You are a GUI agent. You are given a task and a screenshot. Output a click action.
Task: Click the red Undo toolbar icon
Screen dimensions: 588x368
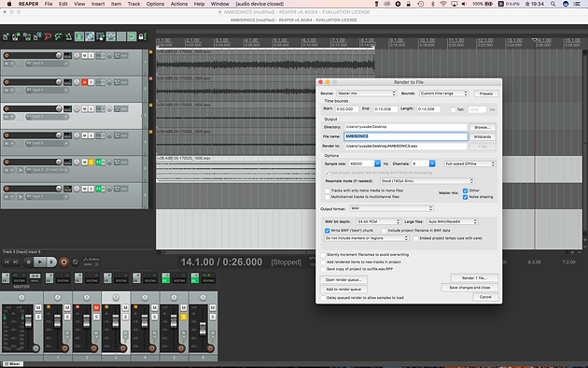(x=48, y=36)
